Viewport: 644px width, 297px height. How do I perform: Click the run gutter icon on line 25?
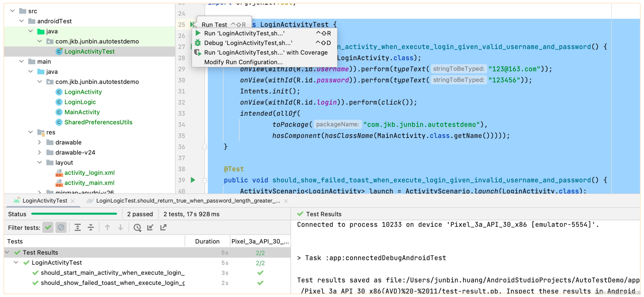click(x=193, y=24)
